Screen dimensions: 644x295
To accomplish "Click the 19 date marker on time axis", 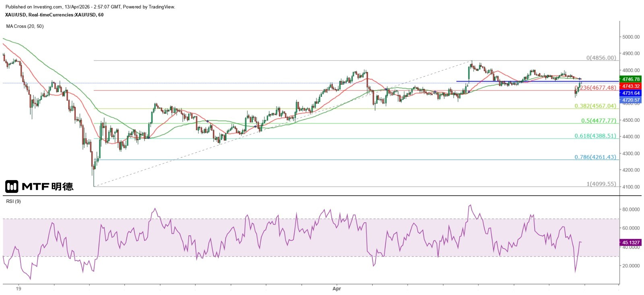I will pos(19,289).
